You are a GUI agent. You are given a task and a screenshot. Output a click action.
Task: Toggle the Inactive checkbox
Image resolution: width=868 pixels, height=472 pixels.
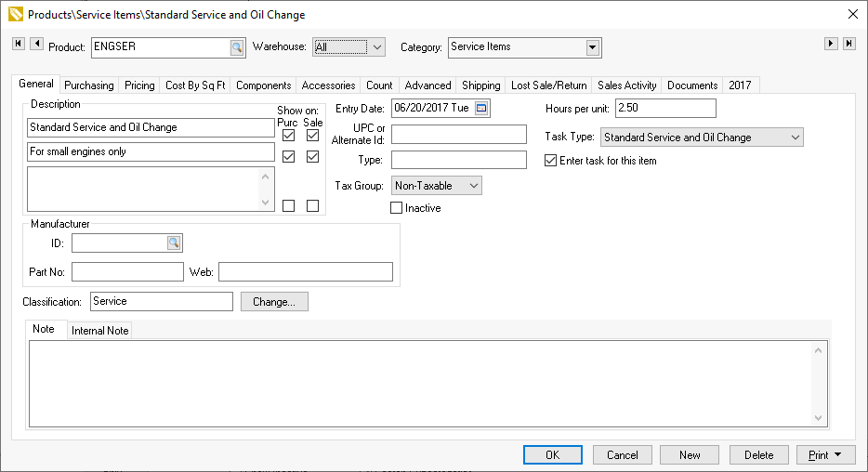point(397,208)
